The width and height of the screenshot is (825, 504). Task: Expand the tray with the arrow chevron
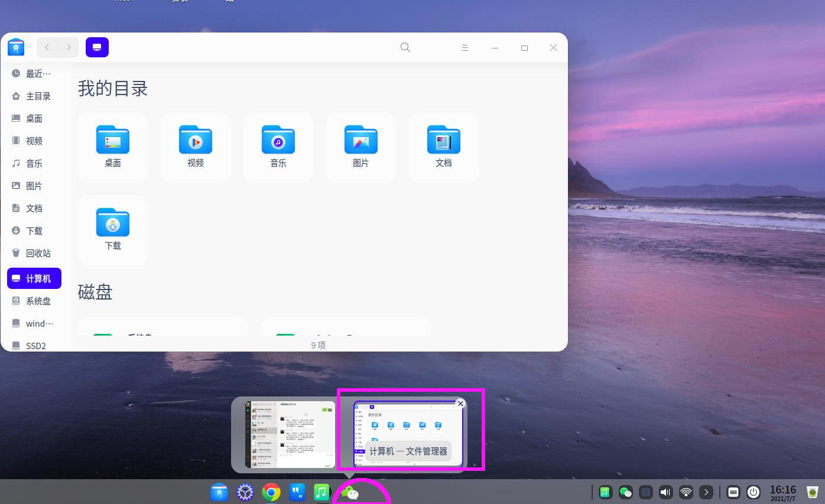point(706,492)
